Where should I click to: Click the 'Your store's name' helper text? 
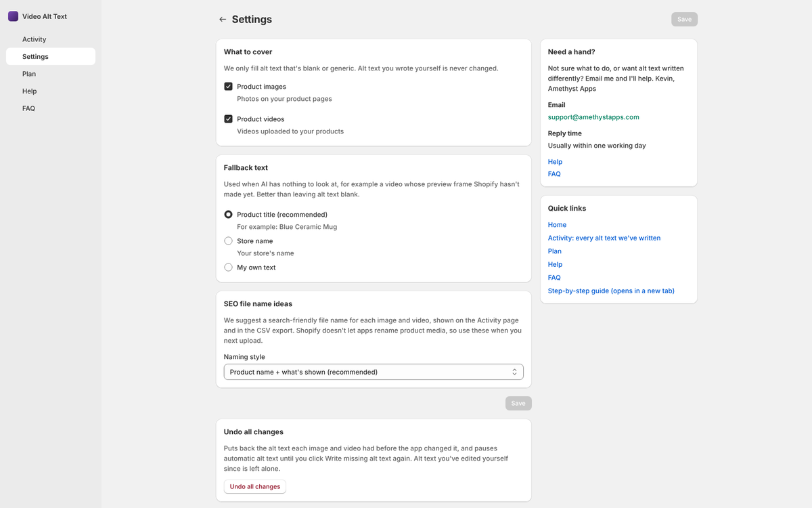coord(265,253)
